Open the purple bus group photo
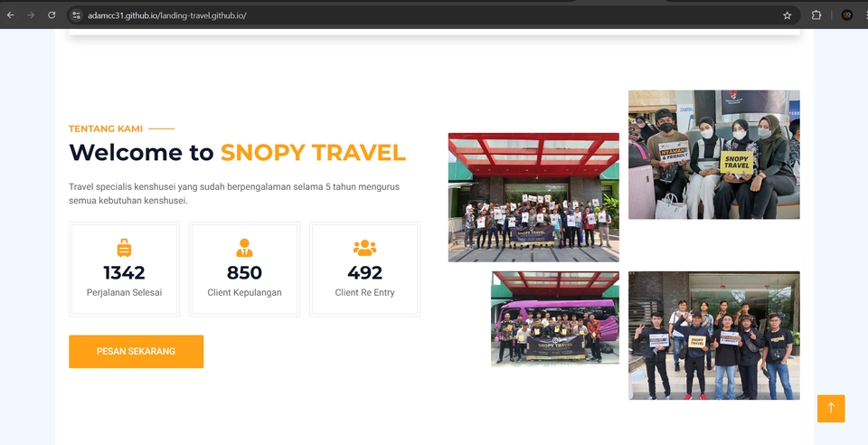868x445 pixels. [555, 318]
